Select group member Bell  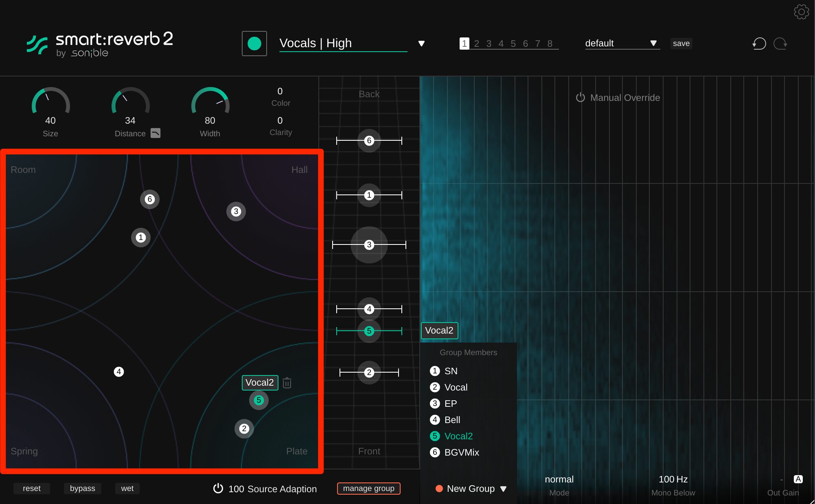(445, 420)
